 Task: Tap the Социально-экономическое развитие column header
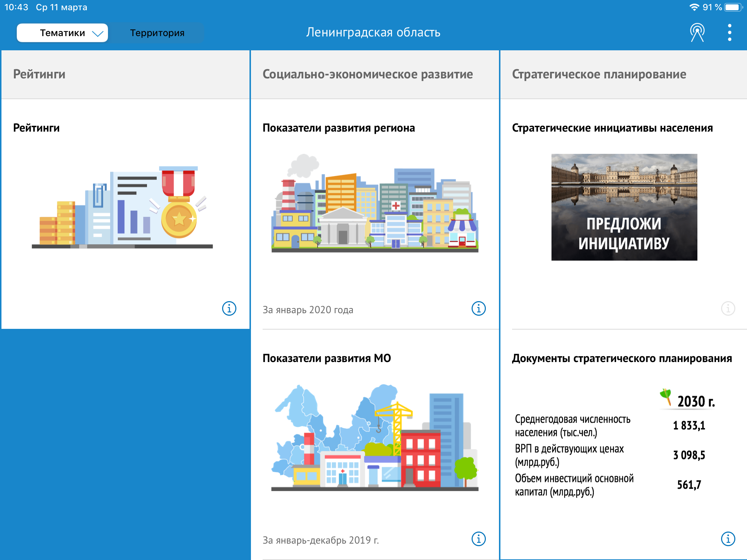[x=368, y=74]
